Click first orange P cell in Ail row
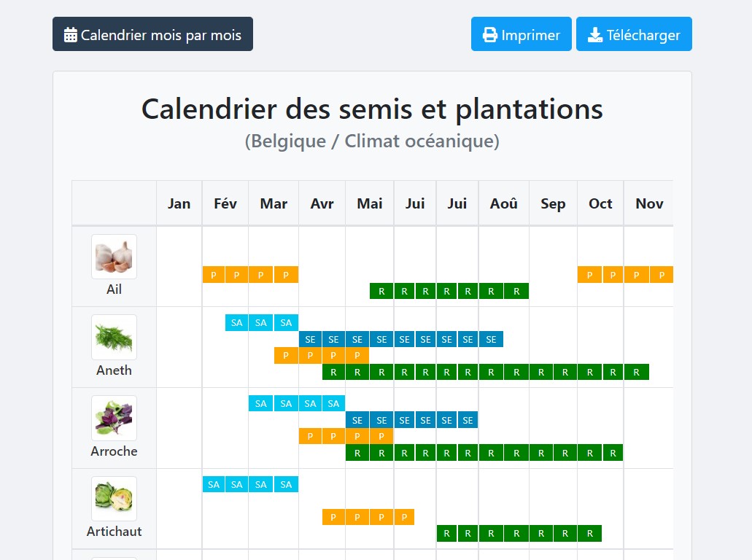752x560 pixels. coord(214,275)
